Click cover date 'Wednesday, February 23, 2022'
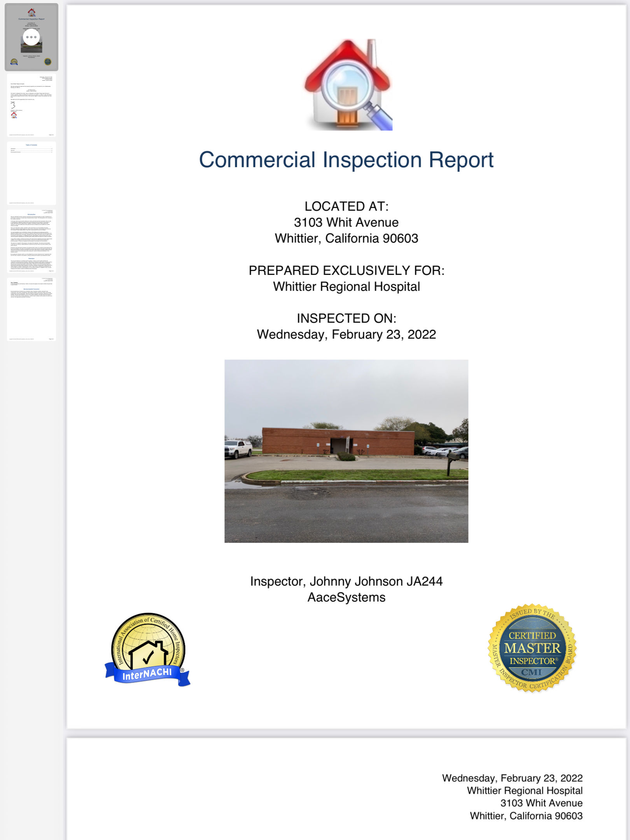Viewport: 630px width, 840px height. pos(346,334)
